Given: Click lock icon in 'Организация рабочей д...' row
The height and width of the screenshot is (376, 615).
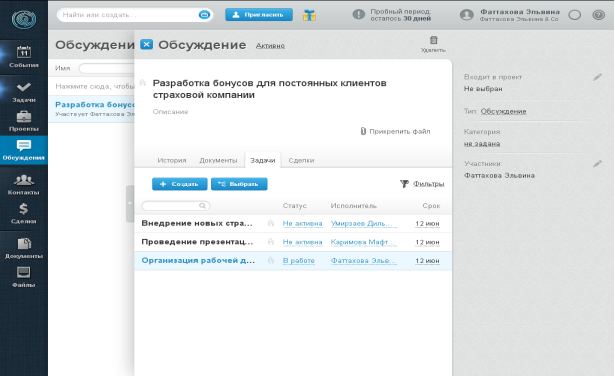Looking at the screenshot, I should pyautogui.click(x=271, y=260).
